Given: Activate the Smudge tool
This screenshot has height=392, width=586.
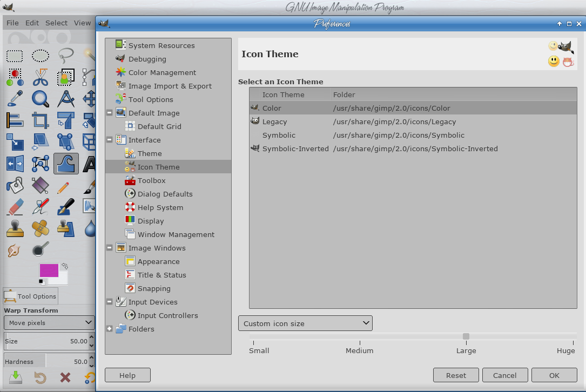Looking at the screenshot, I should 14,251.
